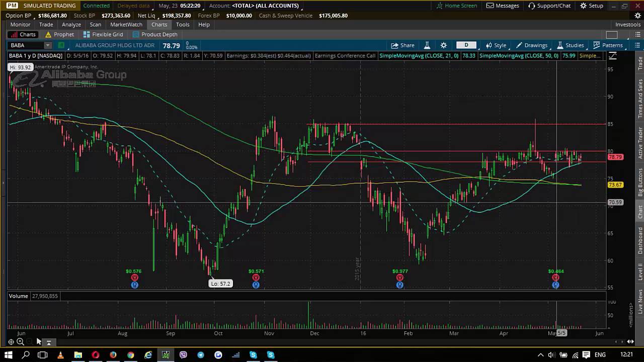
Task: Open account info bar gear settings
Action: (x=638, y=16)
